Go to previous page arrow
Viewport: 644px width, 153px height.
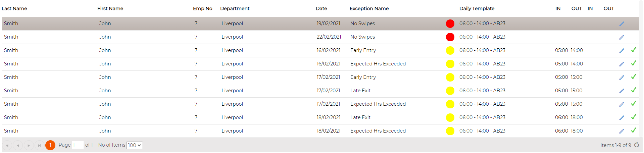click(18, 145)
